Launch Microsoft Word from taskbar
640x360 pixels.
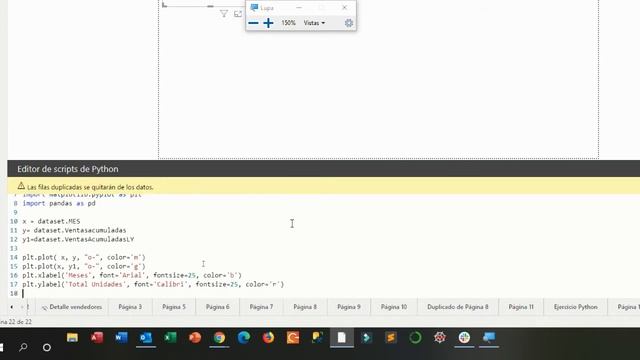121,338
